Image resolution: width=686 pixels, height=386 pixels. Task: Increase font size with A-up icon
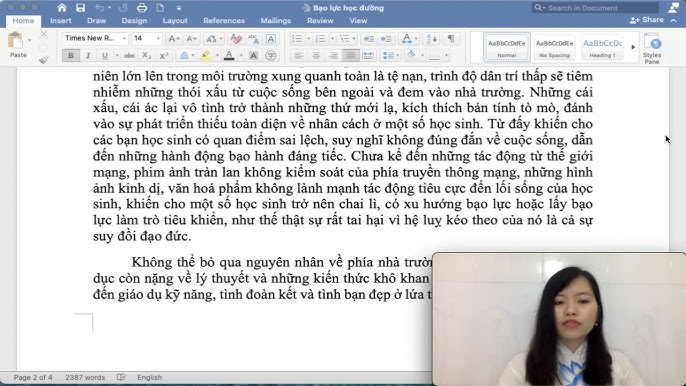(x=174, y=39)
